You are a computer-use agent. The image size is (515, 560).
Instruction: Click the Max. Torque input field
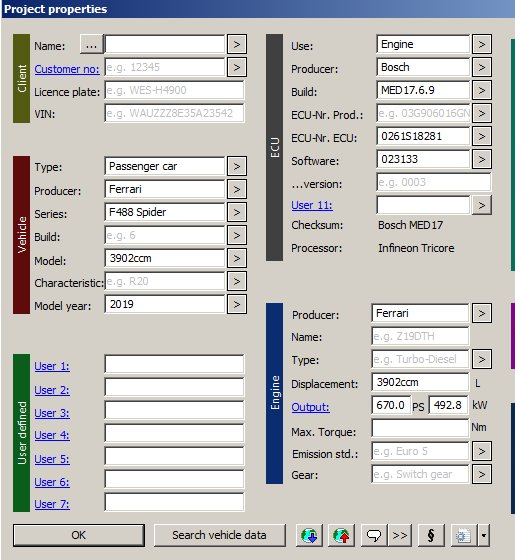tap(420, 428)
